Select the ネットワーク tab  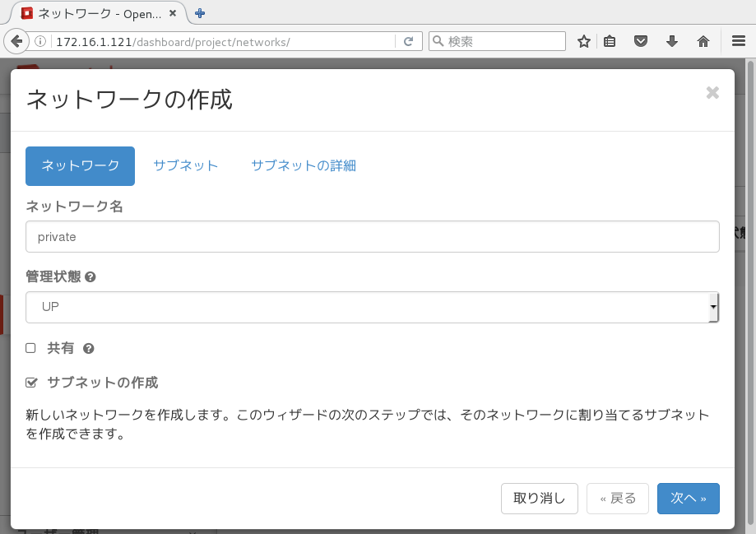[x=80, y=166]
